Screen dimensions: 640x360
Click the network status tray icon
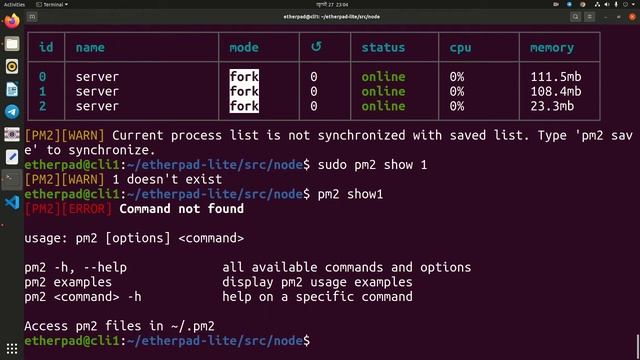[x=597, y=4]
